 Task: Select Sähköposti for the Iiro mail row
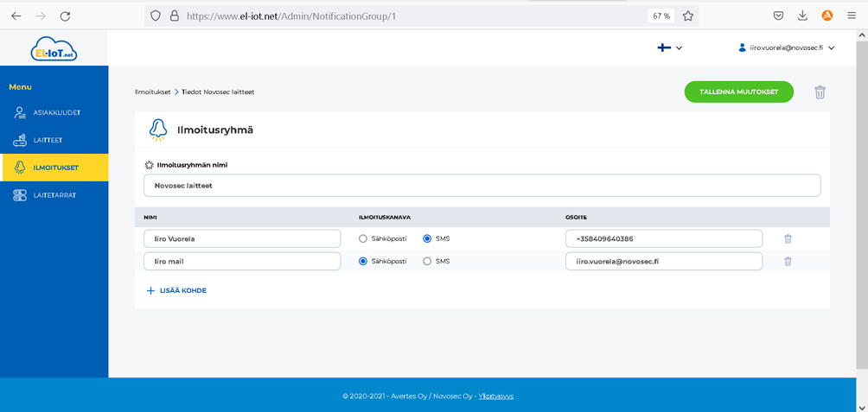pyautogui.click(x=363, y=262)
